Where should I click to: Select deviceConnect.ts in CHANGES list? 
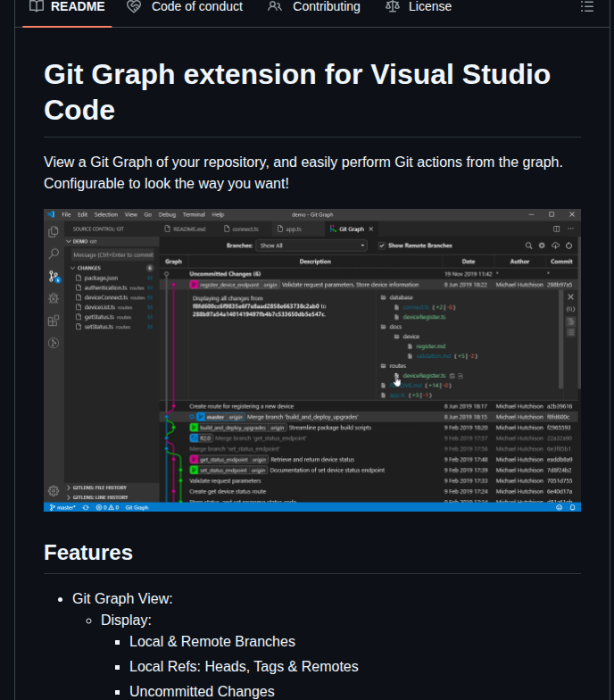point(113,298)
